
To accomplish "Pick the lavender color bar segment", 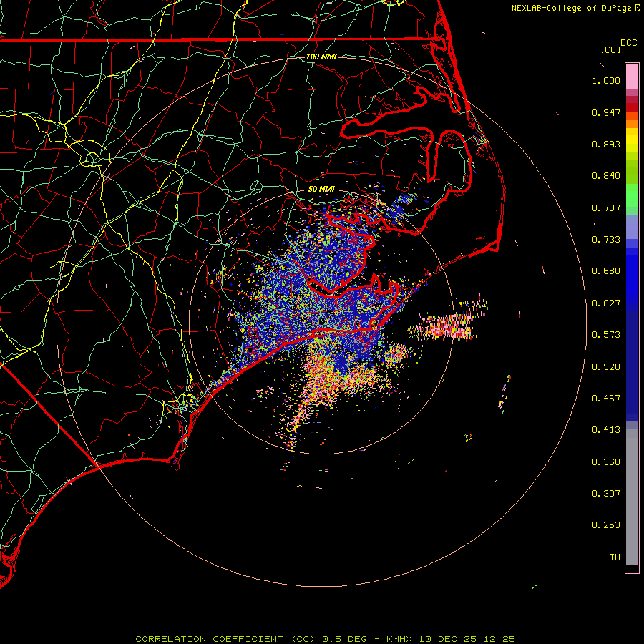I will pyautogui.click(x=632, y=227).
